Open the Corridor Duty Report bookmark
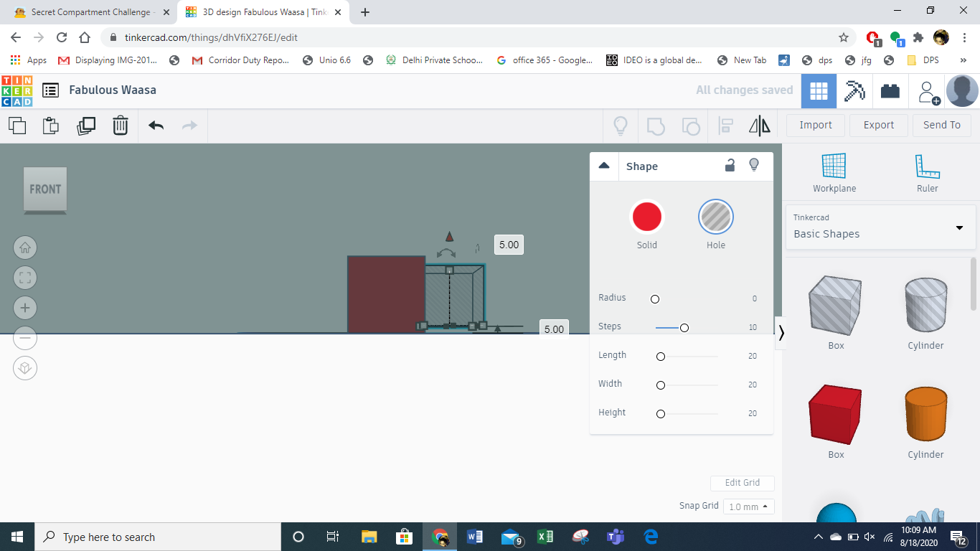Image resolution: width=980 pixels, height=551 pixels. point(240,60)
